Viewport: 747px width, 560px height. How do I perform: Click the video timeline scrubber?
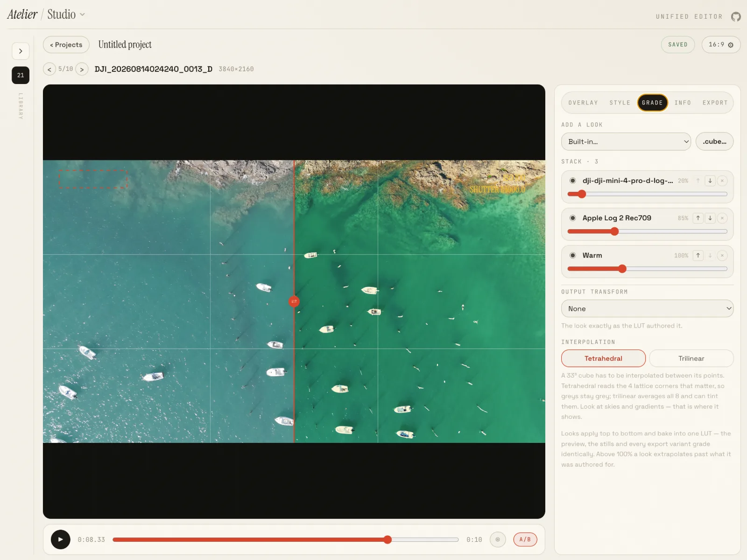coord(286,539)
